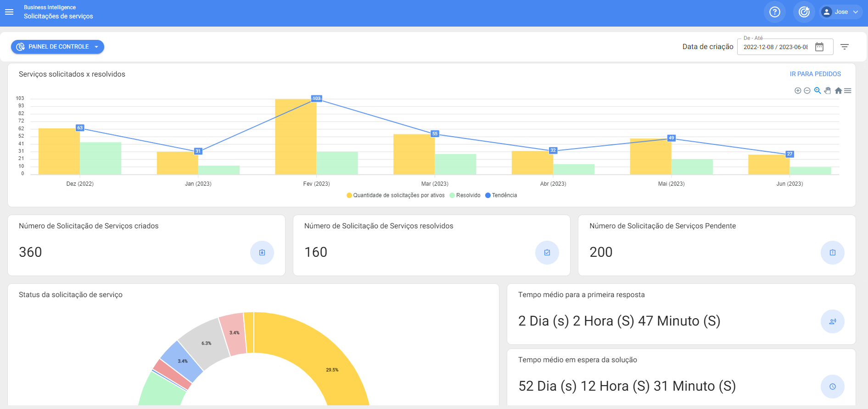Click the Mar (2023) axis label

pos(435,184)
